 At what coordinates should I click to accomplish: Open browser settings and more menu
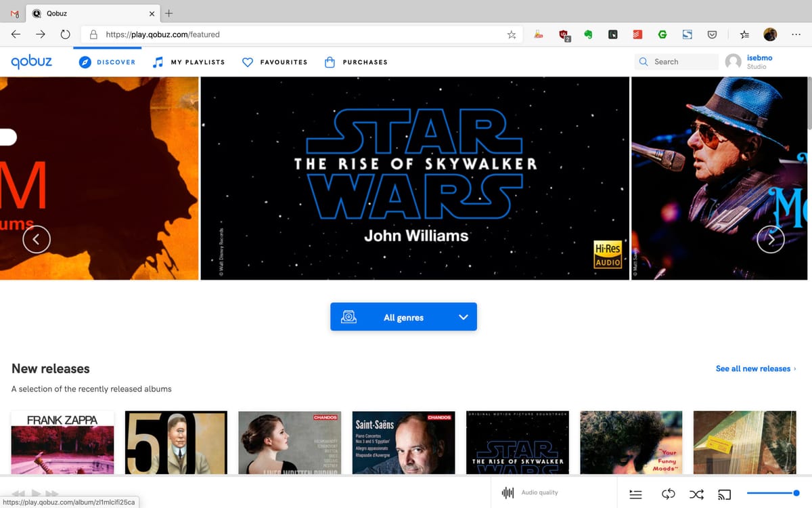(x=796, y=35)
